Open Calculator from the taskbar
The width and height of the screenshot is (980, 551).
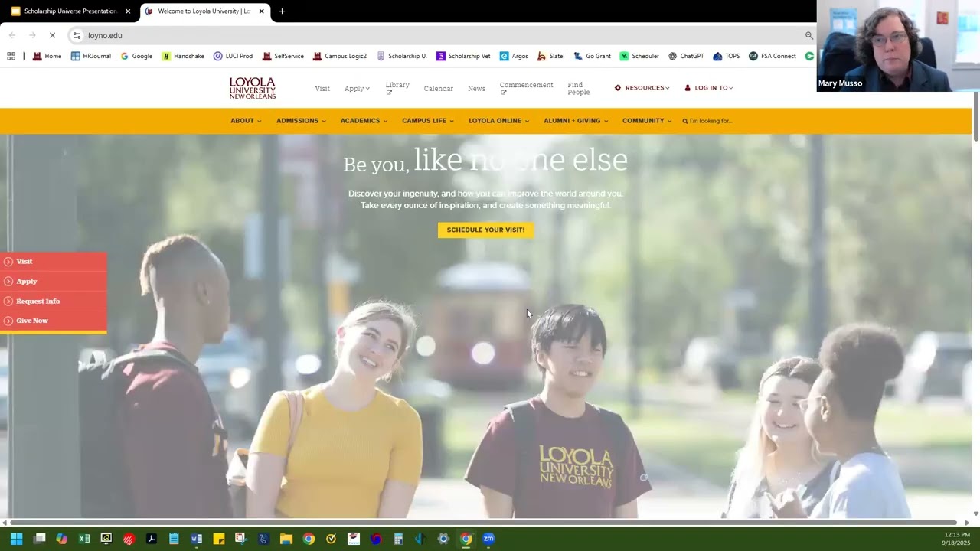(x=398, y=539)
